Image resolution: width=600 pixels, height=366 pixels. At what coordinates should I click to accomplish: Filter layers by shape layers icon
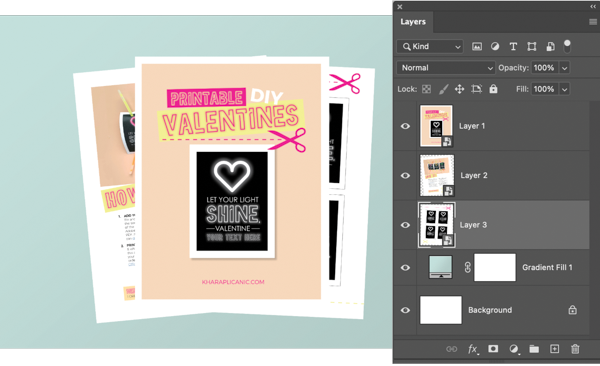(532, 47)
